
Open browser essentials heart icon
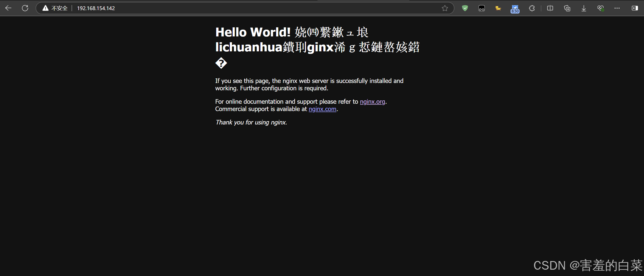point(601,8)
